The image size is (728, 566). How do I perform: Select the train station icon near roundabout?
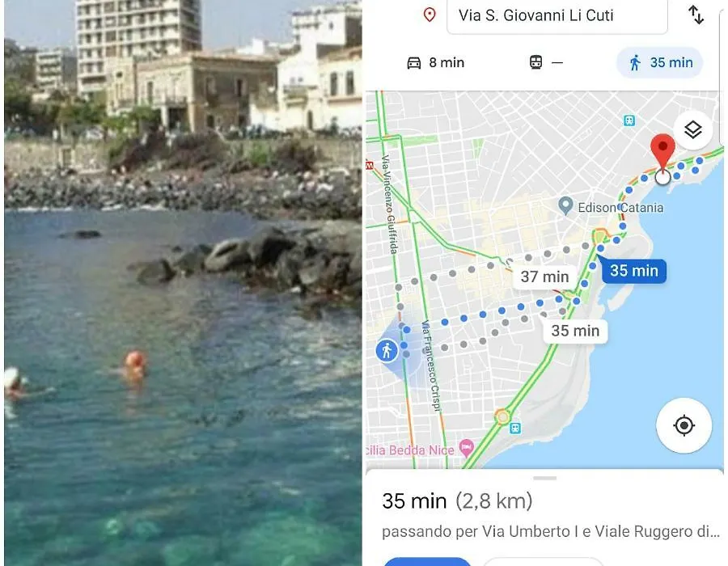(x=515, y=428)
